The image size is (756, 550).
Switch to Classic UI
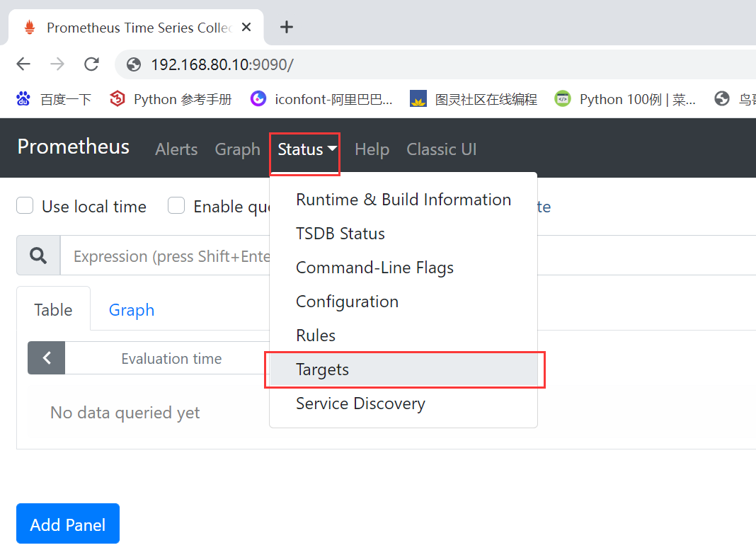coord(442,149)
